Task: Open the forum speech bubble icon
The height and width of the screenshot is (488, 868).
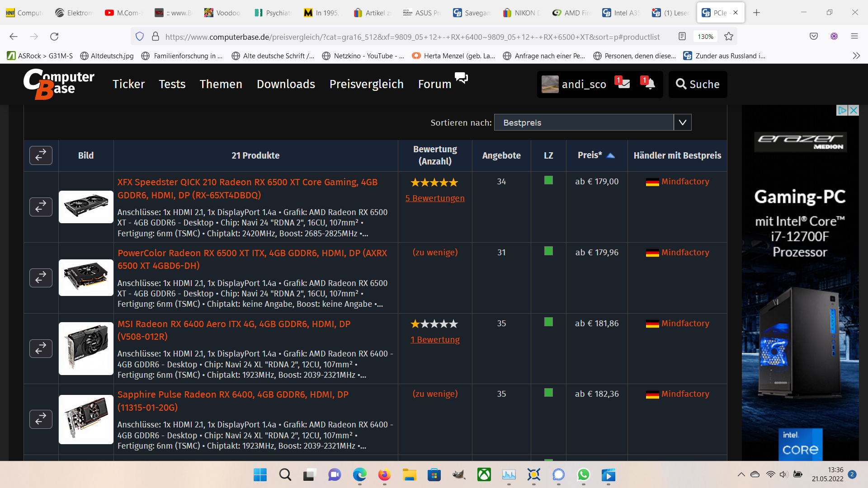Action: 461,78
